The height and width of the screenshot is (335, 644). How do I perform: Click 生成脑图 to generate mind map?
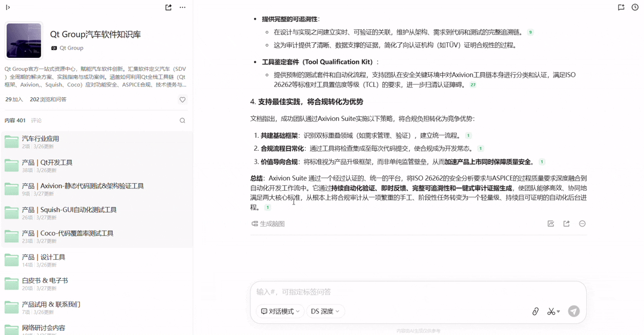268,224
